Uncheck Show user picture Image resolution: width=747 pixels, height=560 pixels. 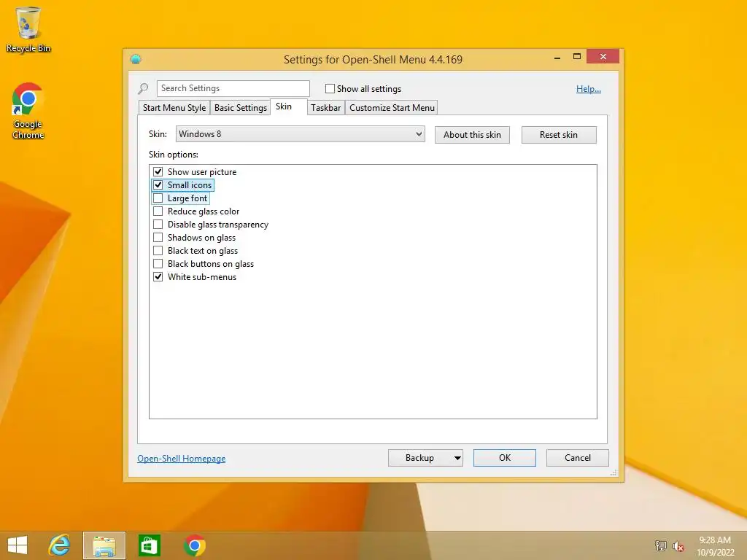158,171
